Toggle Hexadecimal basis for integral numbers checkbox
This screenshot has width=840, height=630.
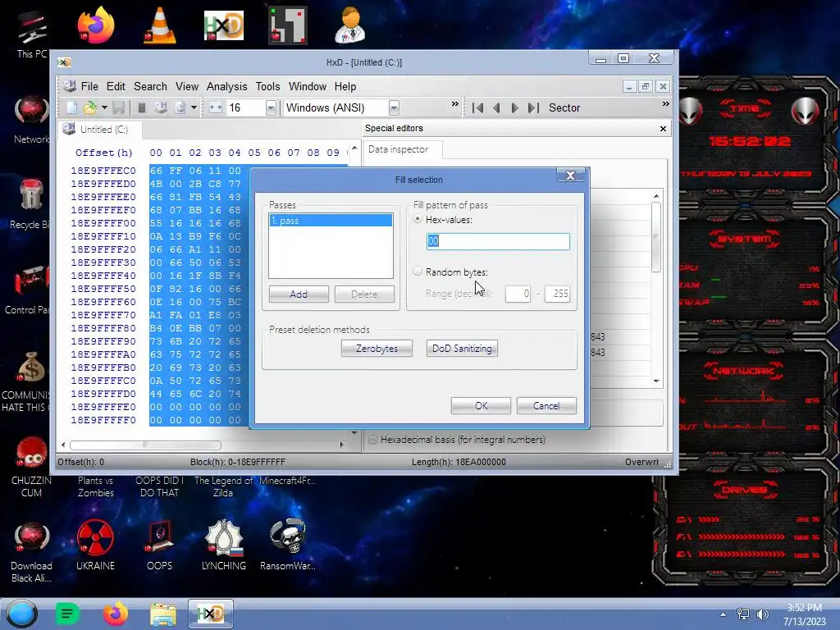click(x=372, y=440)
